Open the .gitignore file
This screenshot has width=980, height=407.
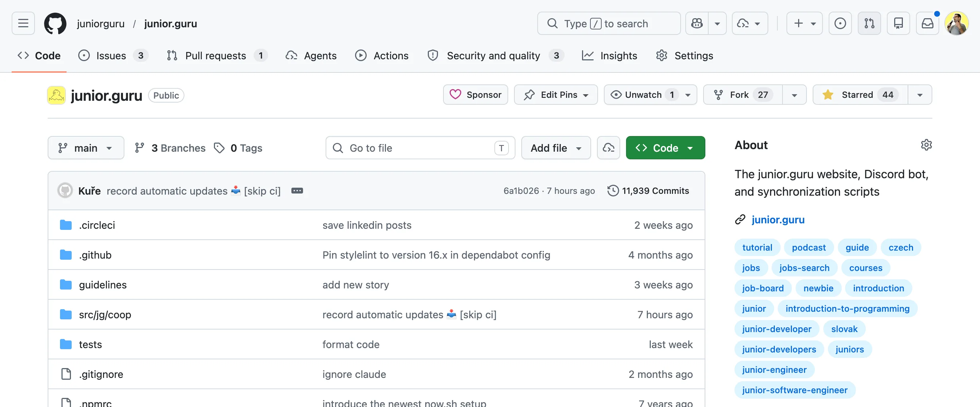pos(101,374)
